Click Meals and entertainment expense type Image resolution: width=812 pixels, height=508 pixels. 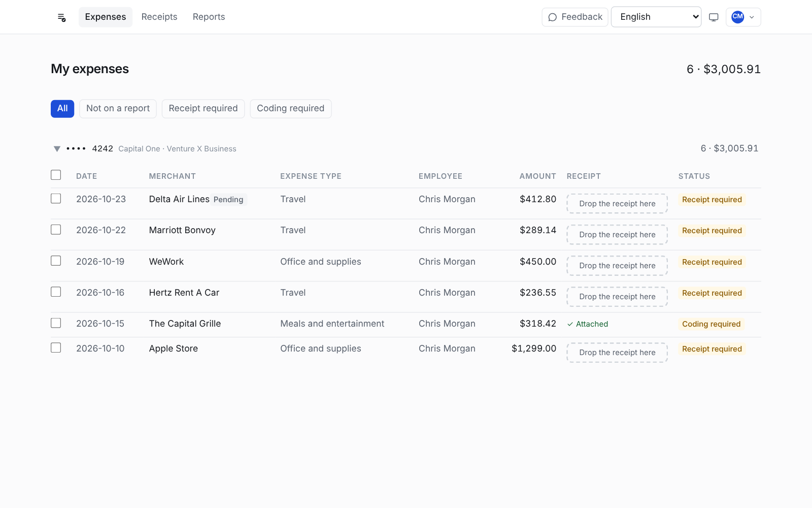coord(332,324)
